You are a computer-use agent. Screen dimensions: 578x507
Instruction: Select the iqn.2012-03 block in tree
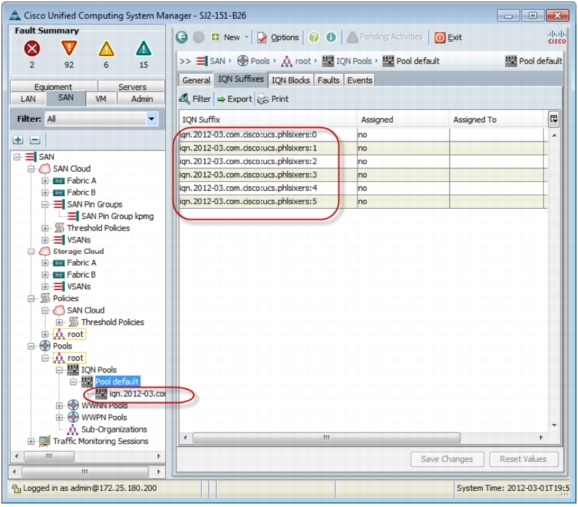(x=137, y=394)
